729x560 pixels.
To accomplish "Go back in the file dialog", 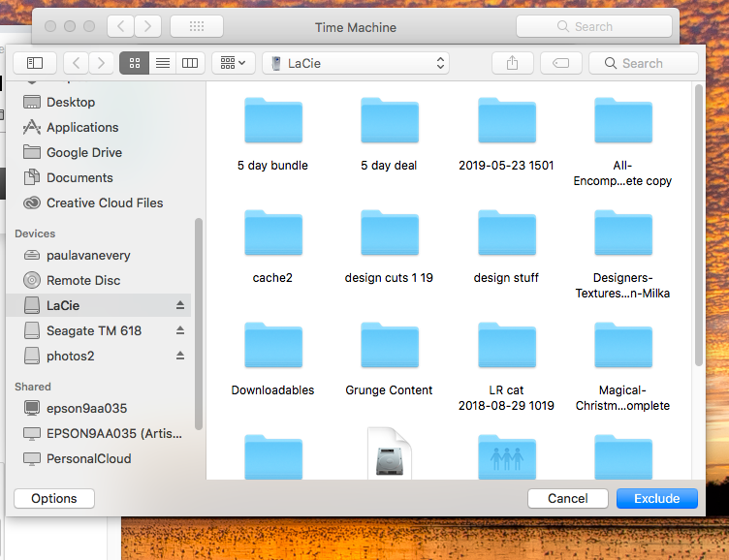I will coord(77,63).
